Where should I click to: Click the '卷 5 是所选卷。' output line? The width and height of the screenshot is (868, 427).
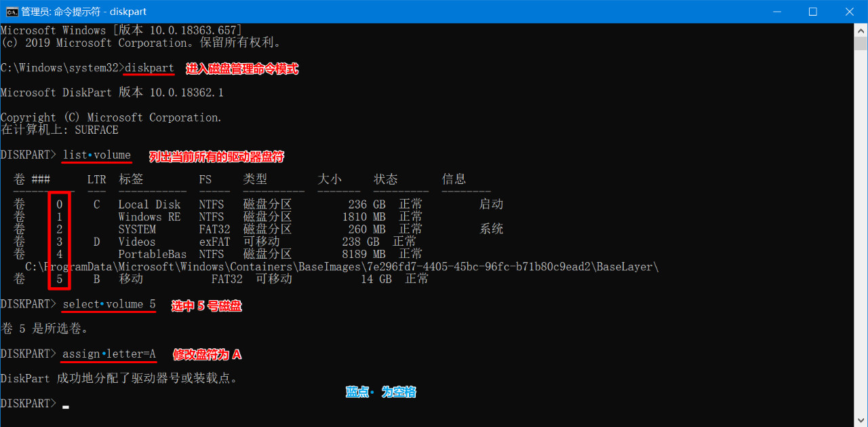[44, 329]
